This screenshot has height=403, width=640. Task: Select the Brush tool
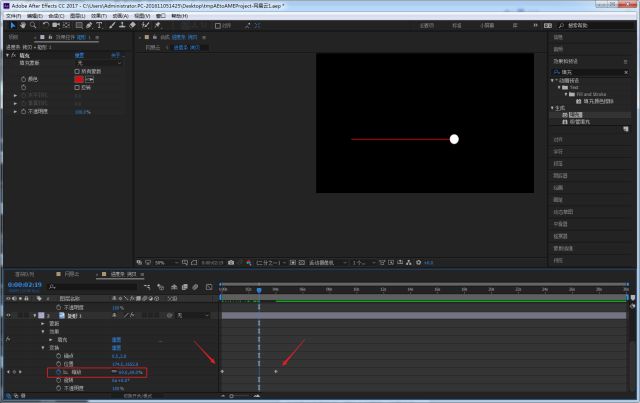click(112, 25)
